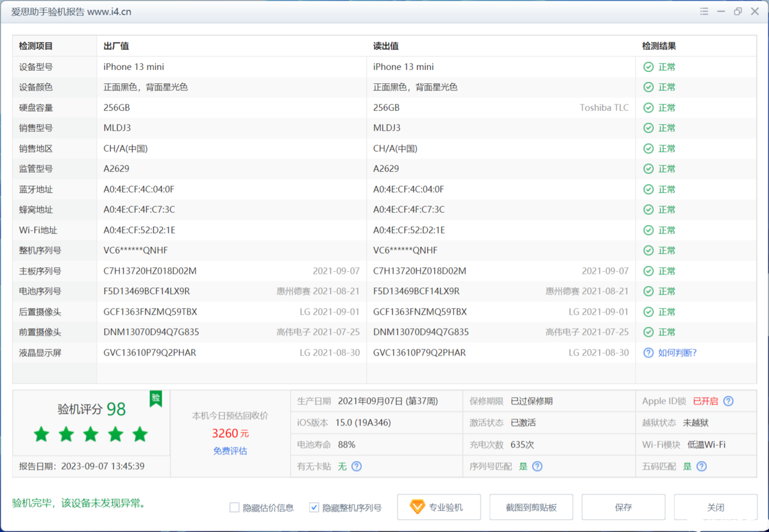Click help icon beside 序列号匹配
Viewport: 769px width, 532px height.
coord(537,466)
